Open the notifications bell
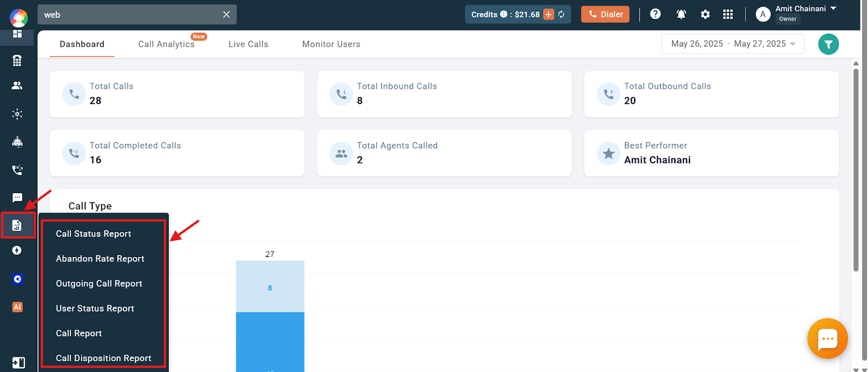 pos(681,15)
